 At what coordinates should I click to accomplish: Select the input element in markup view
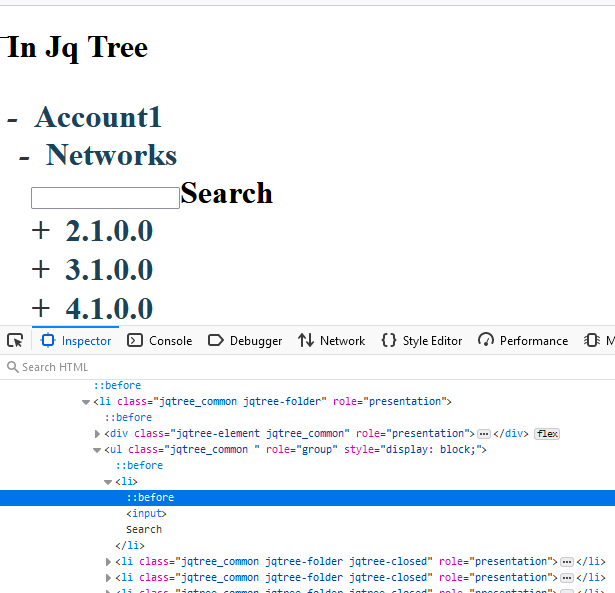(146, 513)
